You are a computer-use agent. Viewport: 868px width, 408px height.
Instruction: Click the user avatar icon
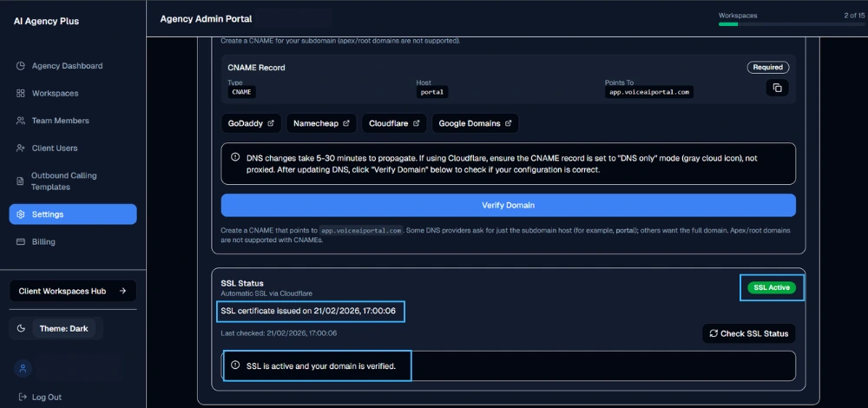23,369
